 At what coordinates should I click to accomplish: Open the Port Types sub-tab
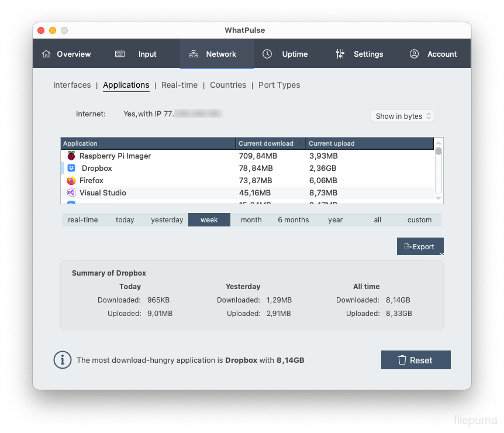pos(279,85)
